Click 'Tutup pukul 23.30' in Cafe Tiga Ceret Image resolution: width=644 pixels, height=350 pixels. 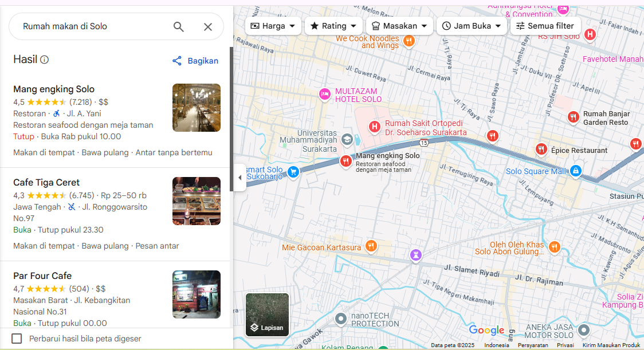click(70, 230)
